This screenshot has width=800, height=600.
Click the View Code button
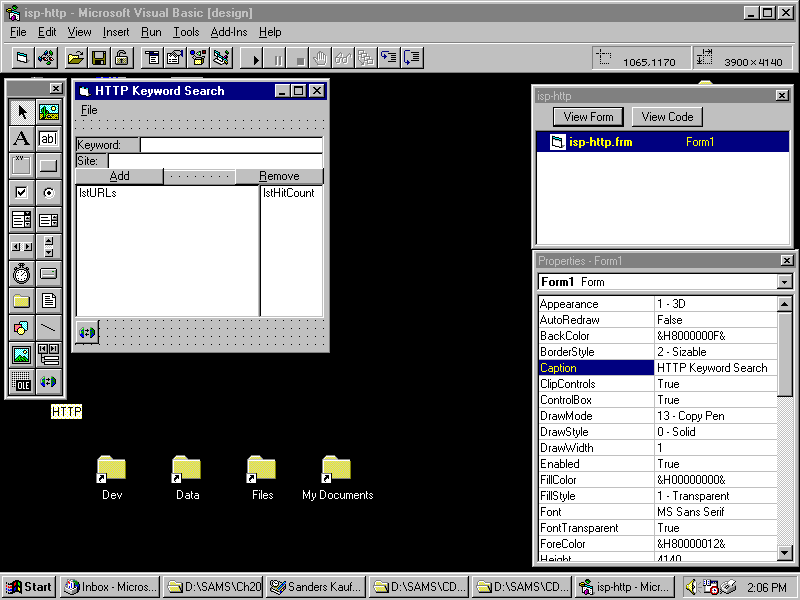[x=667, y=117]
